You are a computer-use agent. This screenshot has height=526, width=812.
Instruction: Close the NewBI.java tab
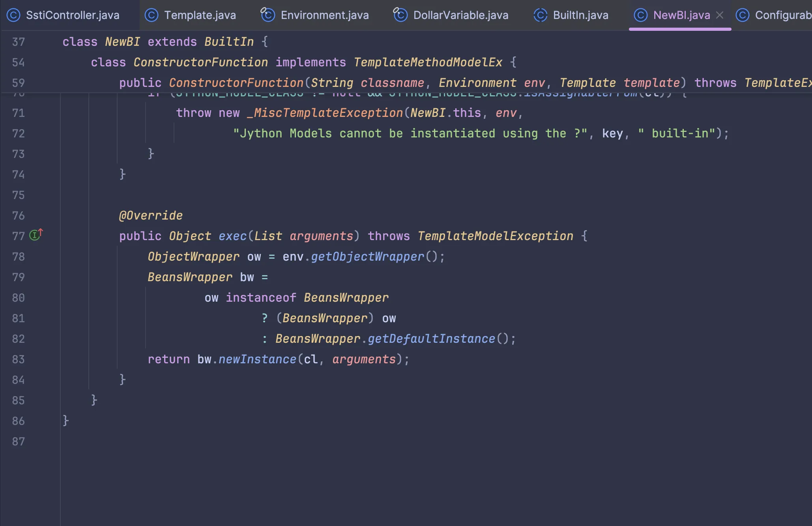pyautogui.click(x=720, y=15)
